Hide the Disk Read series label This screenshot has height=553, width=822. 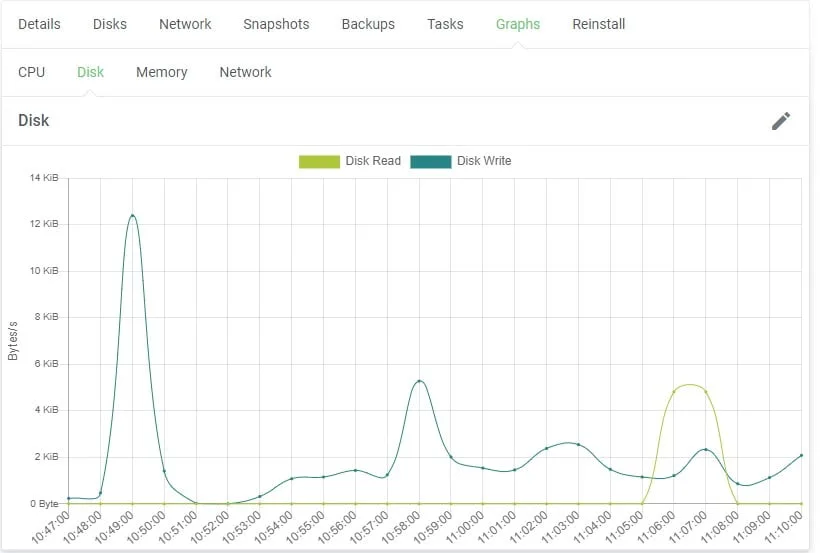point(373,161)
